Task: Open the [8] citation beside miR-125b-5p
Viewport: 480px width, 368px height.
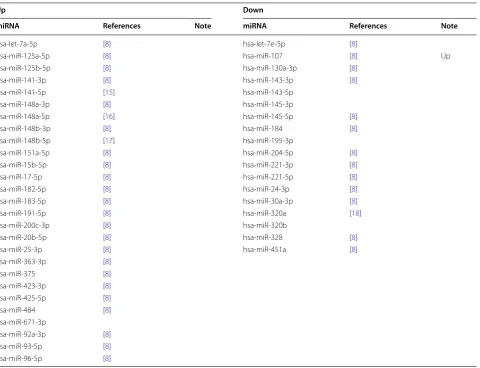Action: point(107,68)
